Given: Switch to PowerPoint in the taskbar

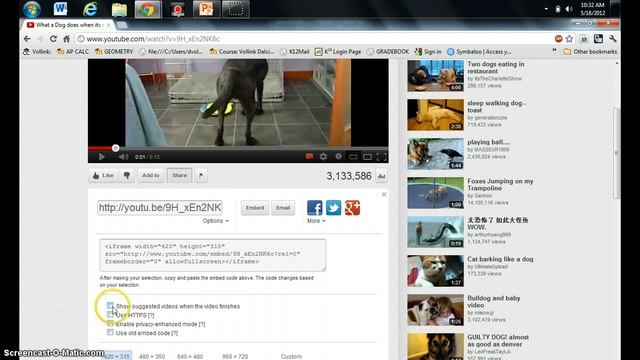Looking at the screenshot, I should point(206,9).
